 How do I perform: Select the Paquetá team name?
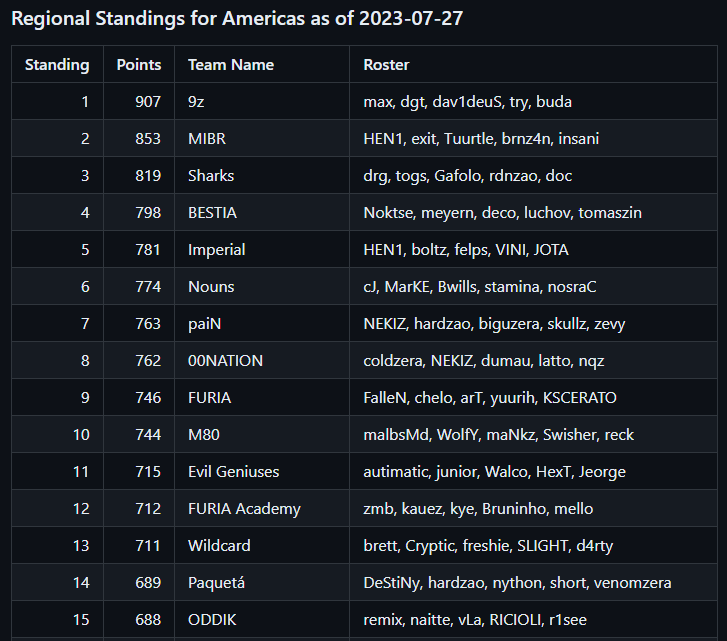[216, 583]
